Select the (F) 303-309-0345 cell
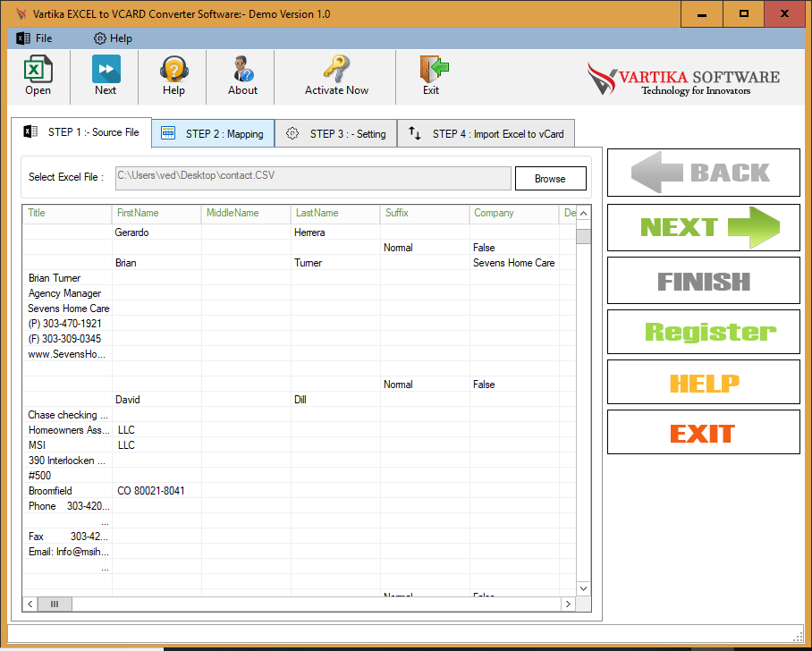This screenshot has height=651, width=812. (x=67, y=339)
